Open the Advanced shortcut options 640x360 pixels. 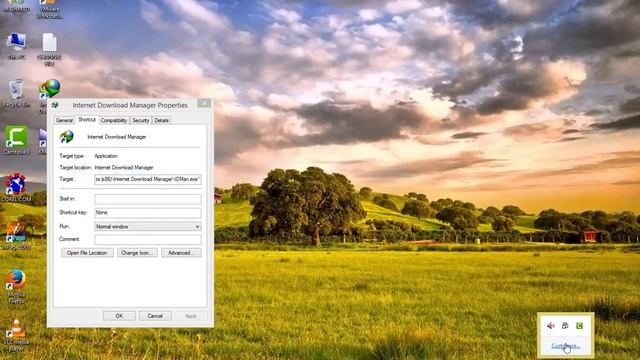pos(181,253)
